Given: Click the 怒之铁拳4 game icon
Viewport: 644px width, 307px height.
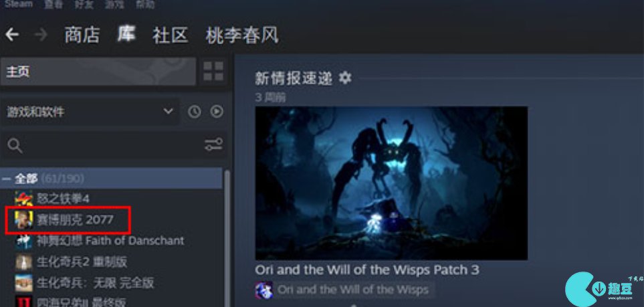Looking at the screenshot, I should [24, 199].
